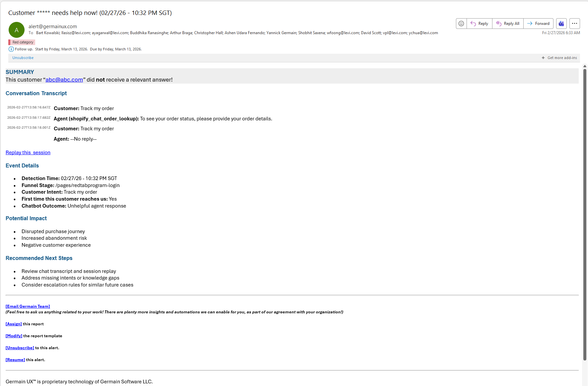The image size is (588, 386).
Task: Click the emoji reaction smiley icon
Action: tap(461, 24)
